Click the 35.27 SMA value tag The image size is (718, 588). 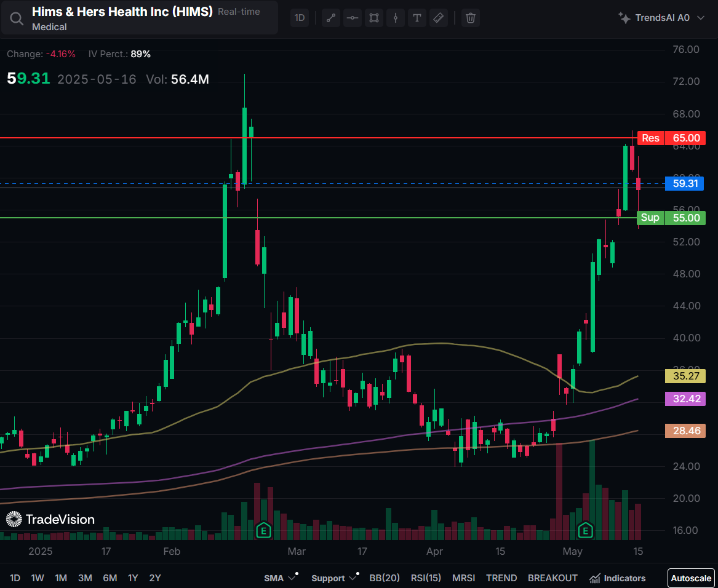(x=685, y=376)
